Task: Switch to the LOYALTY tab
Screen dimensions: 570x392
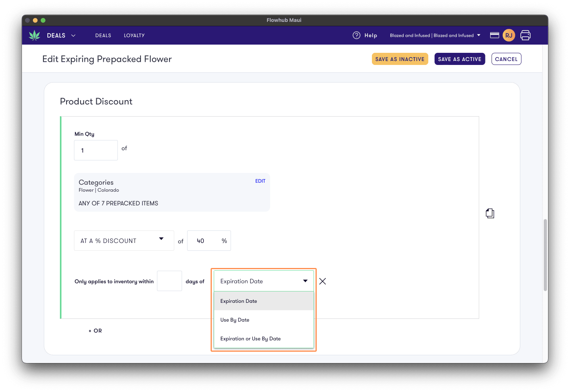Action: (134, 36)
